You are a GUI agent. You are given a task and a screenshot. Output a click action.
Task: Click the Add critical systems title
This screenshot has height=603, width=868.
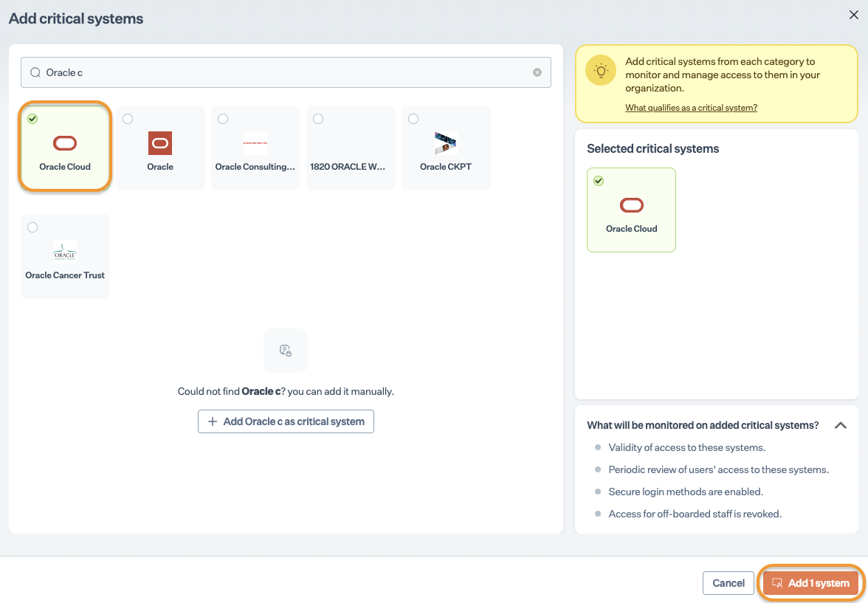[x=76, y=18]
